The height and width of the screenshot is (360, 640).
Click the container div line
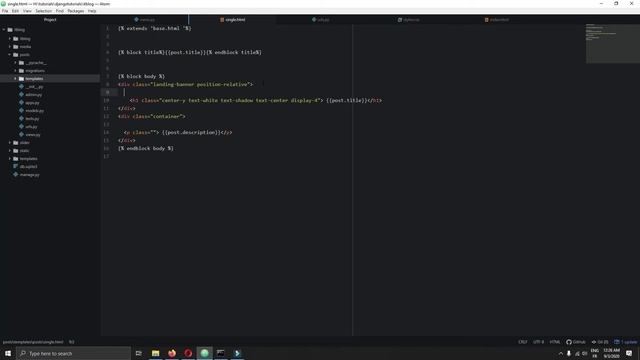(151, 116)
